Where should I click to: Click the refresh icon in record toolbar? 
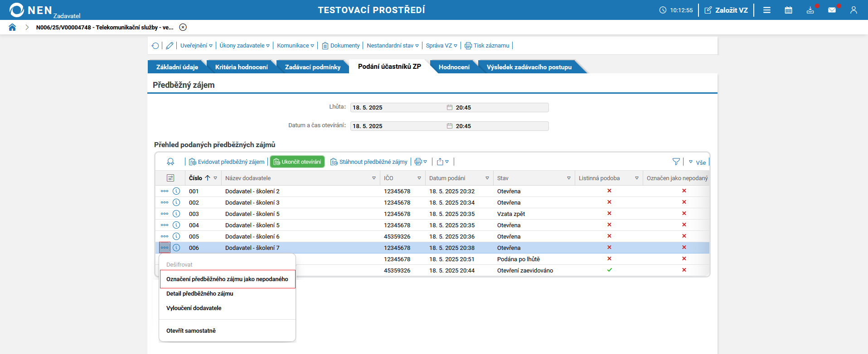pos(155,46)
